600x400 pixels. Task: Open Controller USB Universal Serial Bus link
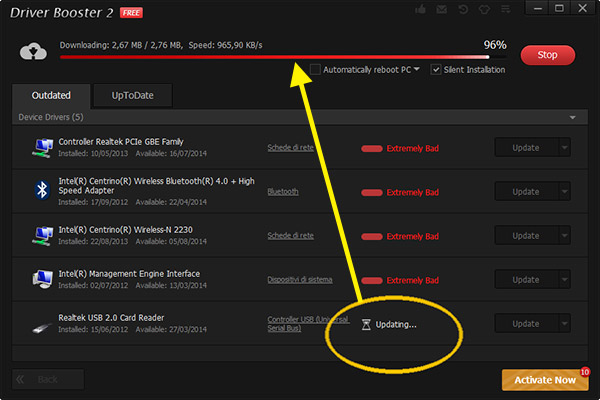308,324
